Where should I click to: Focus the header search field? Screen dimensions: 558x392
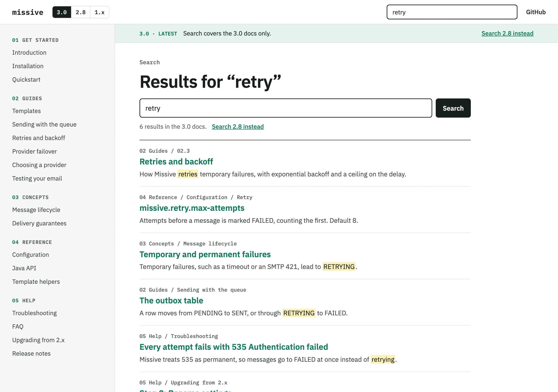coord(452,12)
